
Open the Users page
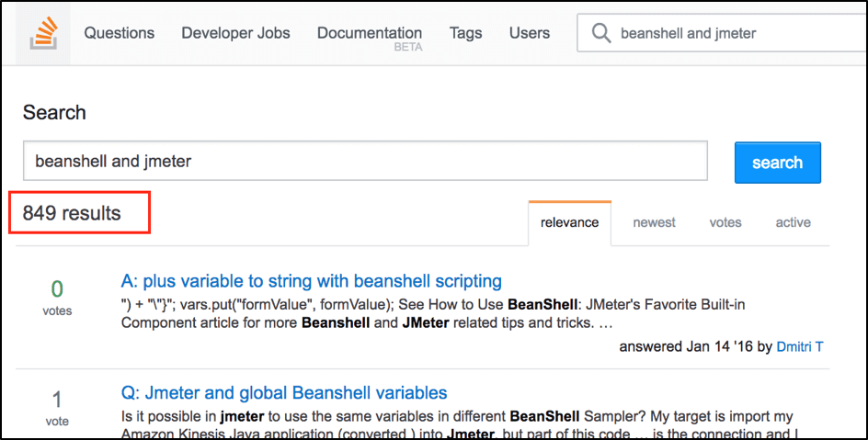[530, 33]
